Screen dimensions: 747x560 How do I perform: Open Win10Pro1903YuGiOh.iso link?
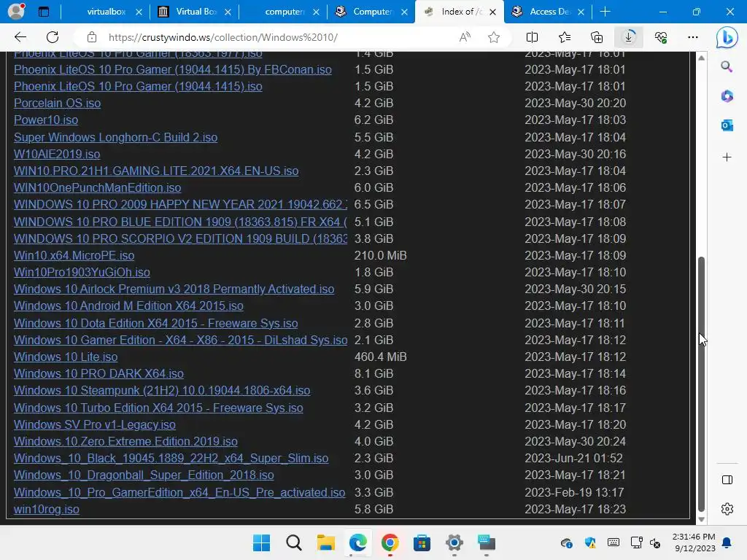82,273
